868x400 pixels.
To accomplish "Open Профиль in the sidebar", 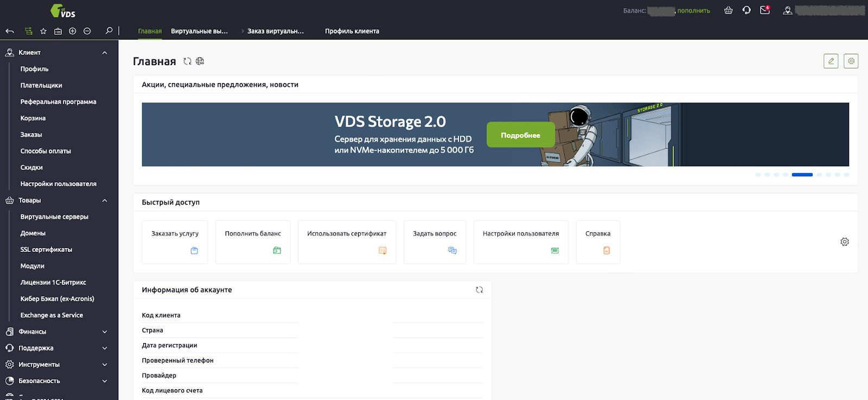I will pyautogui.click(x=35, y=69).
